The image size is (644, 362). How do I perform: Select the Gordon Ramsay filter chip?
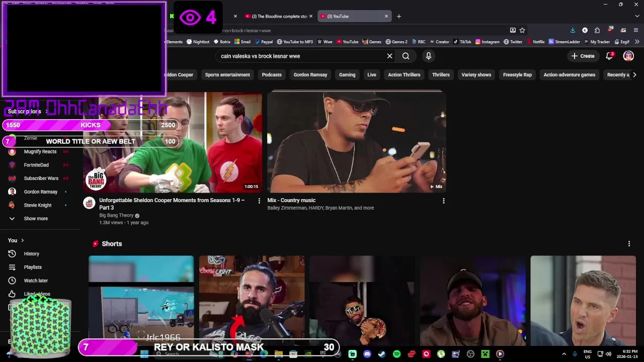310,75
